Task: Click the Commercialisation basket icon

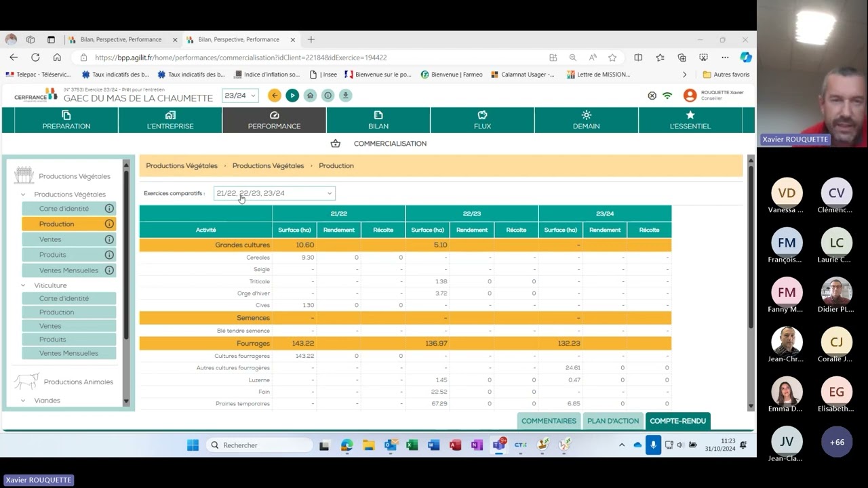Action: tap(335, 144)
